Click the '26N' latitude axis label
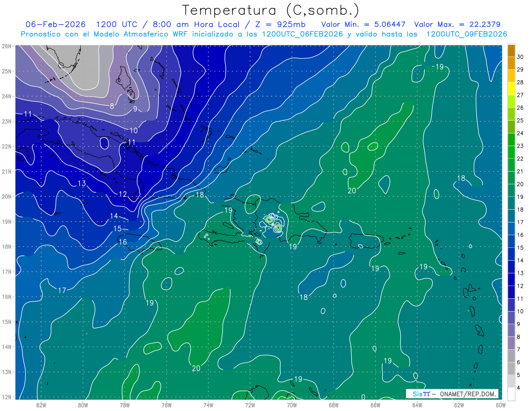 coord(7,46)
